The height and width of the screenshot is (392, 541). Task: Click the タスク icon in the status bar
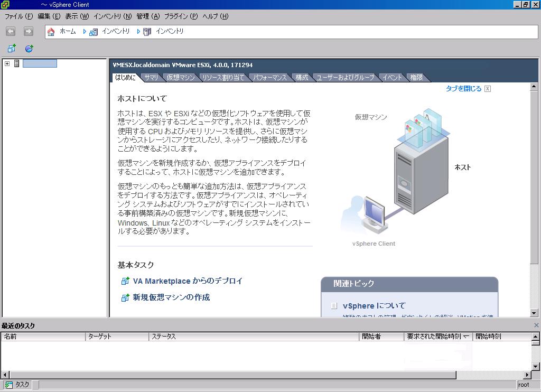8,385
